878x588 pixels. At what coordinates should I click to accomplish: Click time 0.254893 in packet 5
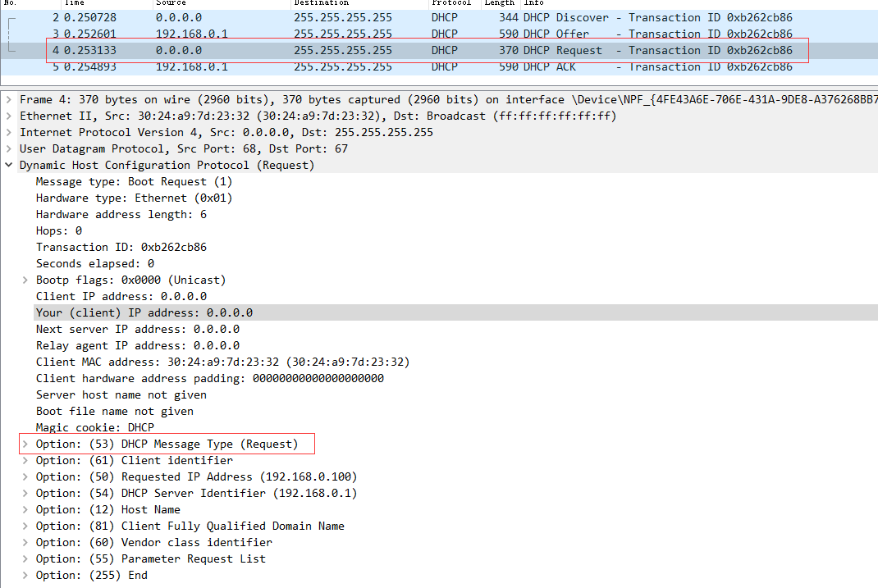point(90,66)
